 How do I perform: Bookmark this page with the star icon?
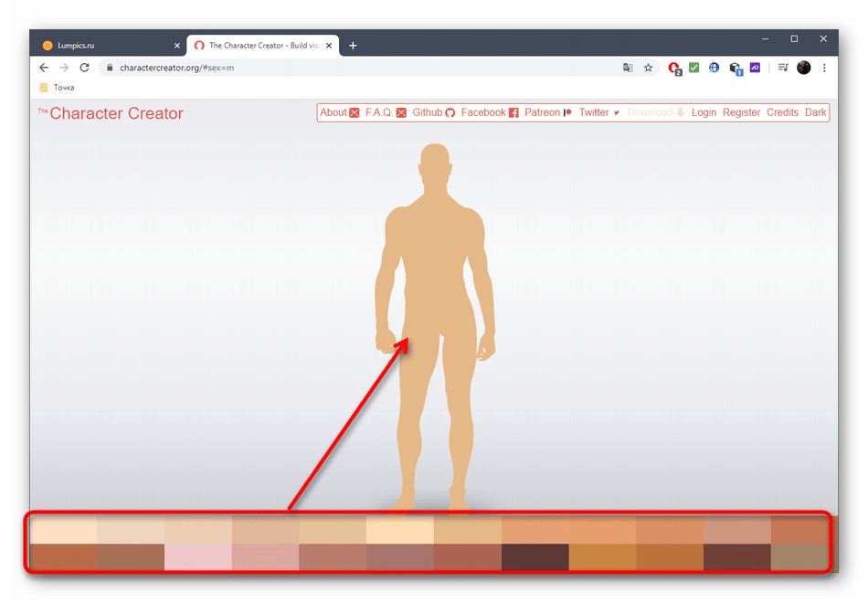[648, 68]
